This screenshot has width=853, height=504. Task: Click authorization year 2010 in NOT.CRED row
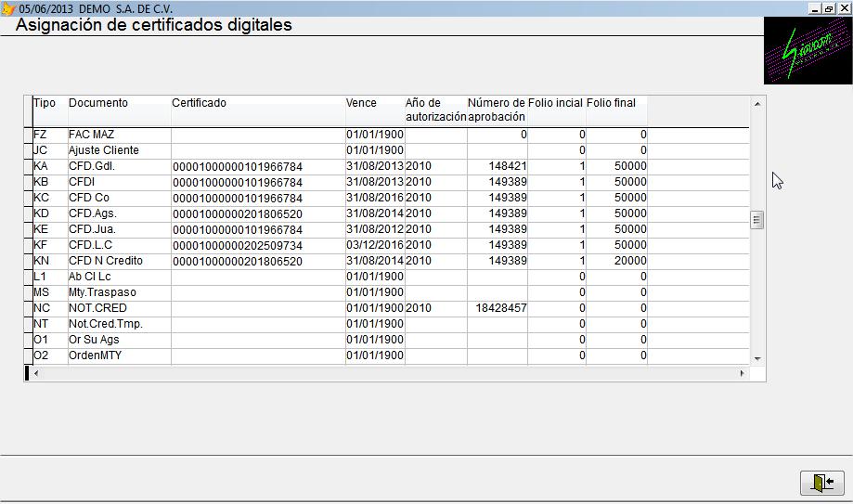[x=435, y=308]
